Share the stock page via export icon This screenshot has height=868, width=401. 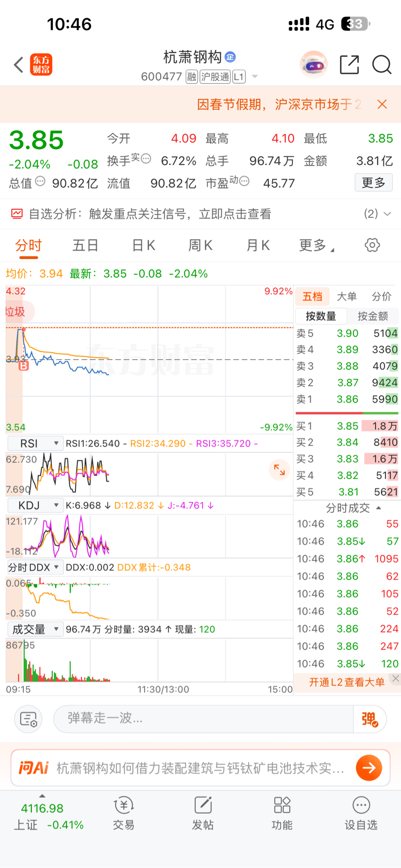click(349, 65)
